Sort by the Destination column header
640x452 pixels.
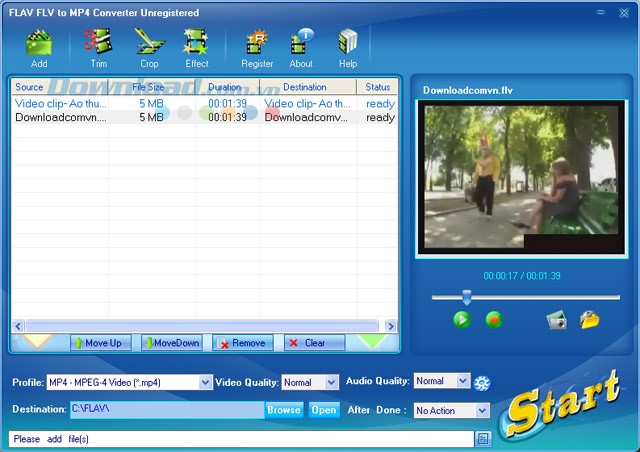(x=308, y=87)
